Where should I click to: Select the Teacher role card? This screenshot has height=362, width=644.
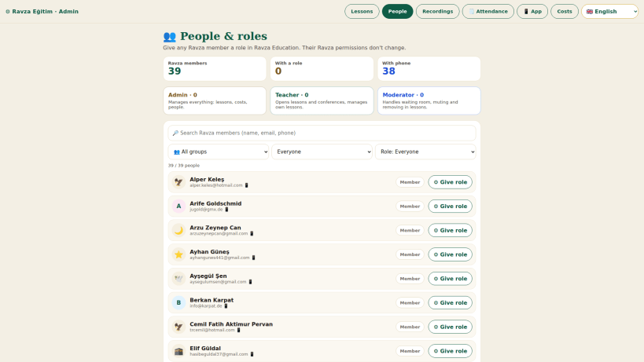pos(322,101)
